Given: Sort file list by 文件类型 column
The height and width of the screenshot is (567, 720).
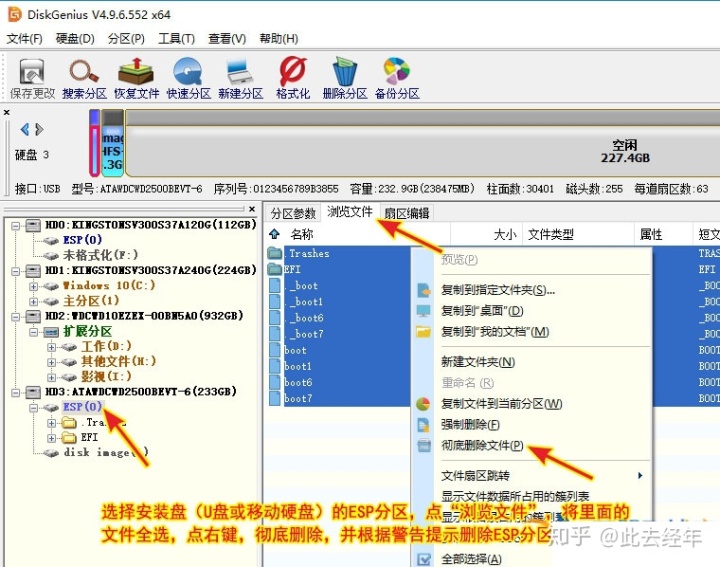Looking at the screenshot, I should [x=551, y=235].
